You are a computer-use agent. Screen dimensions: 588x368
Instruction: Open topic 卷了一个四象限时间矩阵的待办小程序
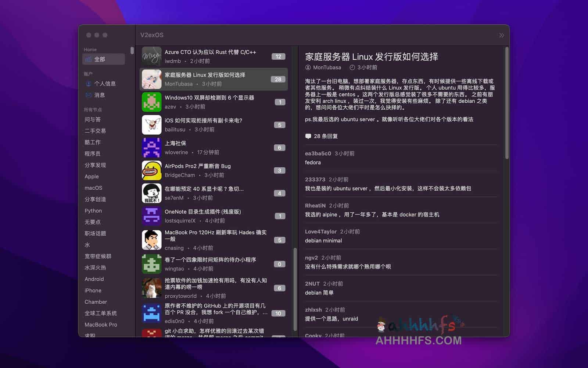[210, 260]
